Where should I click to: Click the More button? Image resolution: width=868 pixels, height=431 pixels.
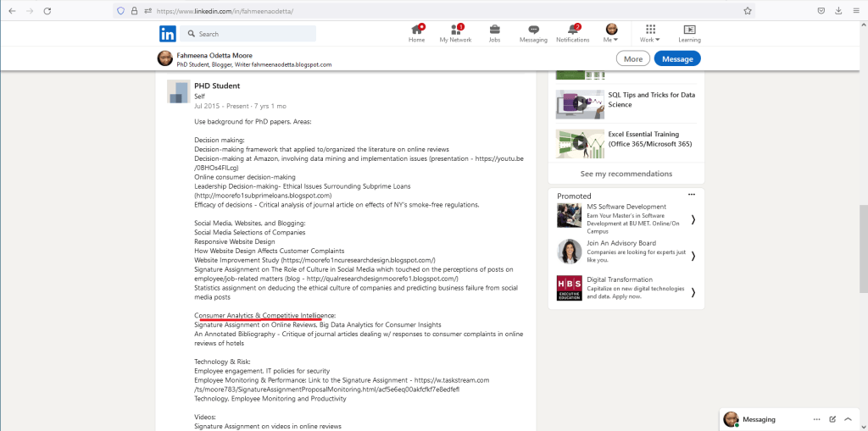632,58
